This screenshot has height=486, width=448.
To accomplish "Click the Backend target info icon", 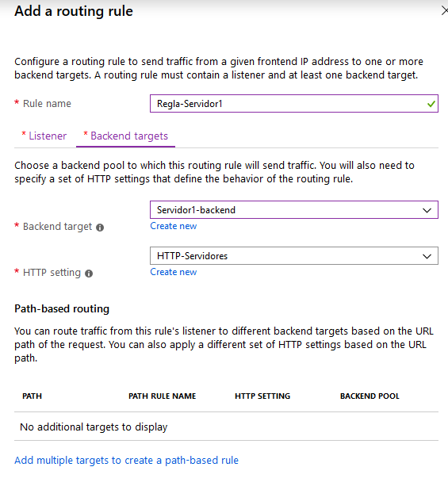I will coord(100,228).
